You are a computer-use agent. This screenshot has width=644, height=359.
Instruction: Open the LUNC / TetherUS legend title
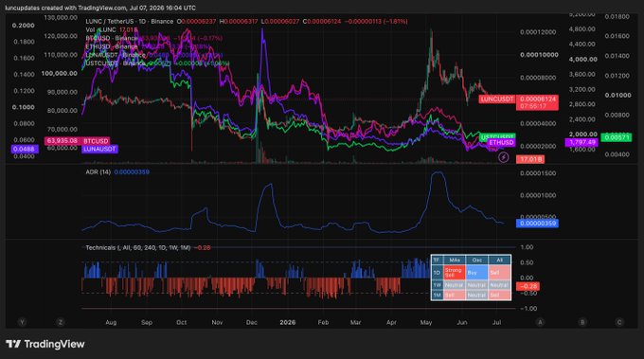click(x=130, y=22)
